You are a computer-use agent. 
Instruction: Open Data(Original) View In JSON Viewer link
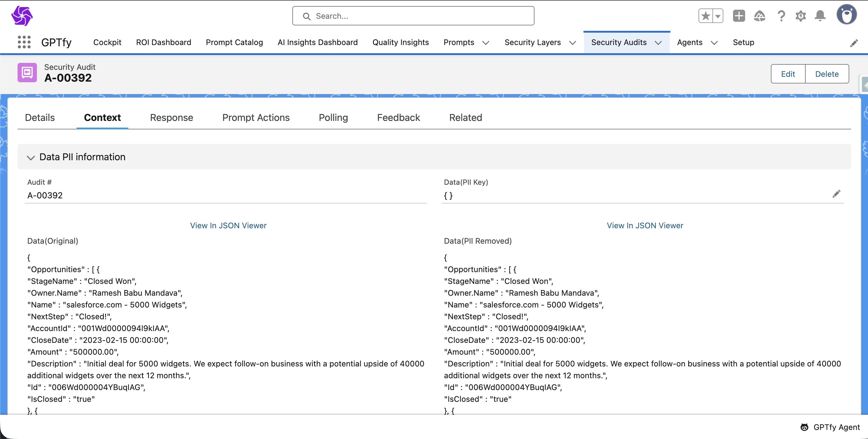228,225
